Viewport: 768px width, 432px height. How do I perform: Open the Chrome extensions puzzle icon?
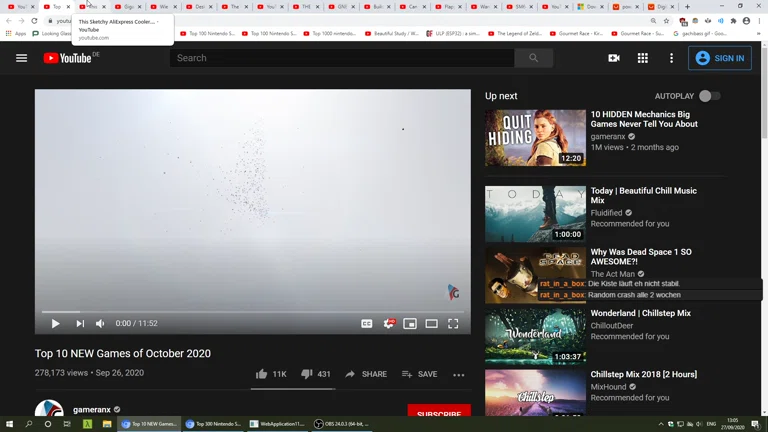coord(733,21)
